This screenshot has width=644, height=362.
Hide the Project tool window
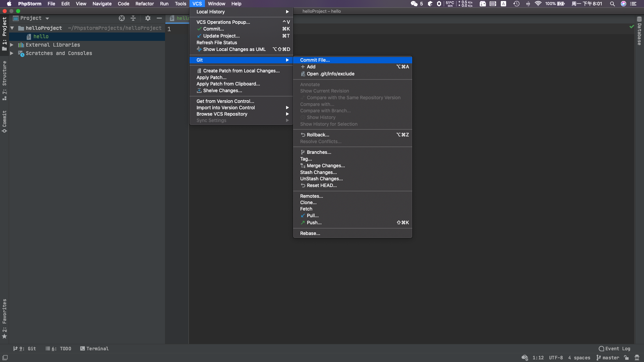159,18
